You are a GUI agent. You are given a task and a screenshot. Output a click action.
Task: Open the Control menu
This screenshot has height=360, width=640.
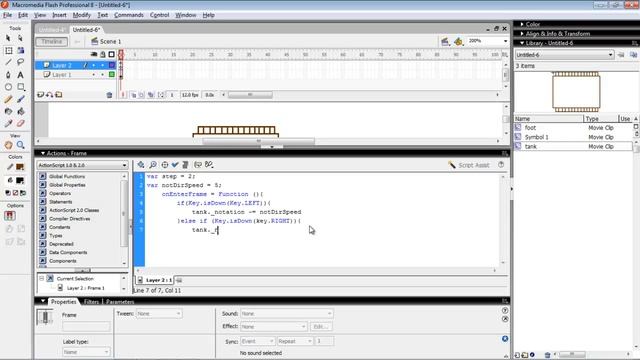(x=159, y=15)
